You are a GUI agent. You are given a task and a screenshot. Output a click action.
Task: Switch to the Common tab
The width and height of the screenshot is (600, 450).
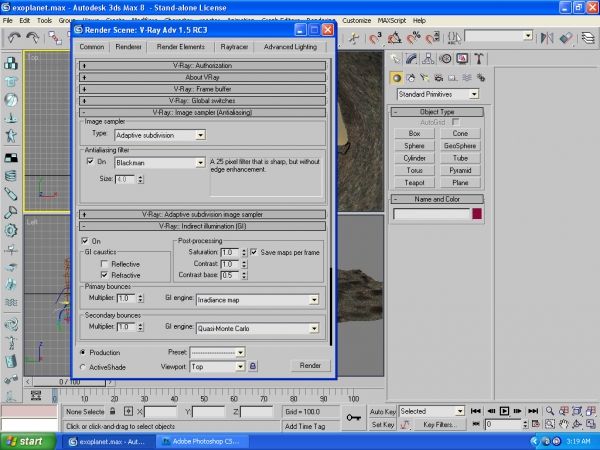(x=92, y=47)
